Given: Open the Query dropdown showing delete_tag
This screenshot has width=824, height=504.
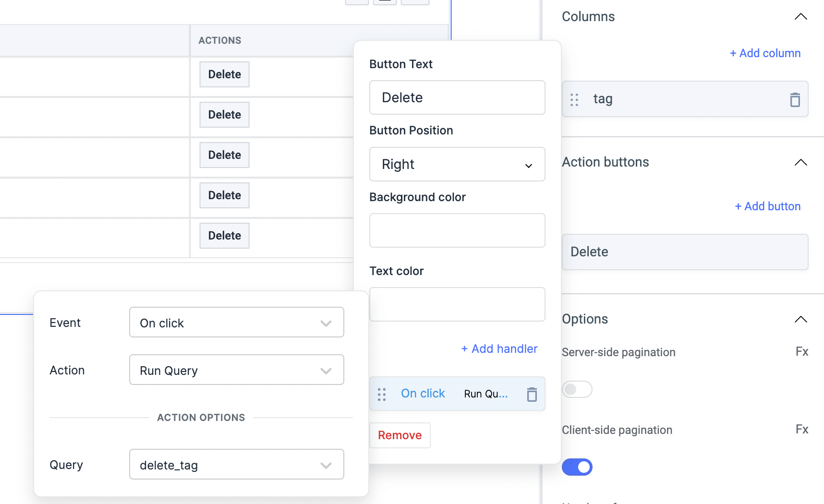Looking at the screenshot, I should [x=236, y=465].
